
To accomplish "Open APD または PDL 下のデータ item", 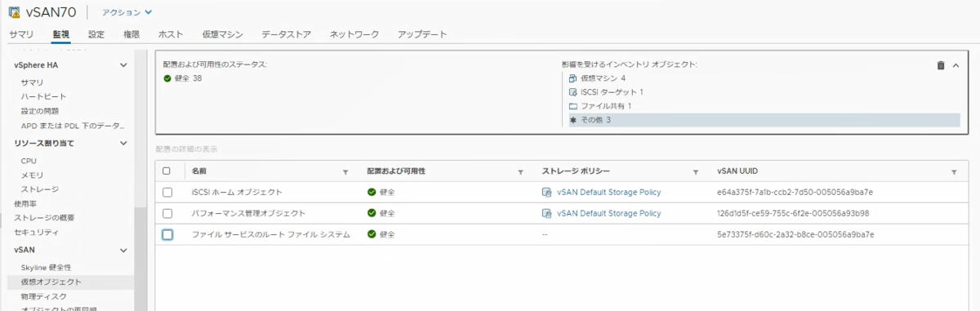I will tap(73, 126).
